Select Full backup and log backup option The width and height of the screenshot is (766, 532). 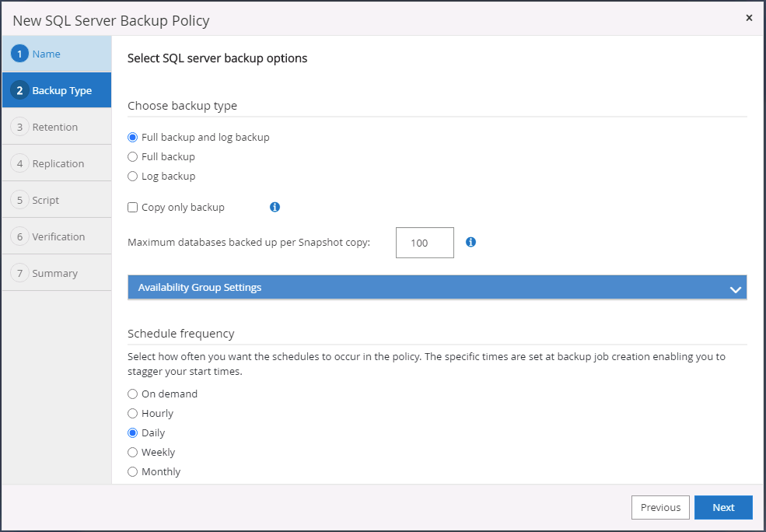click(133, 138)
